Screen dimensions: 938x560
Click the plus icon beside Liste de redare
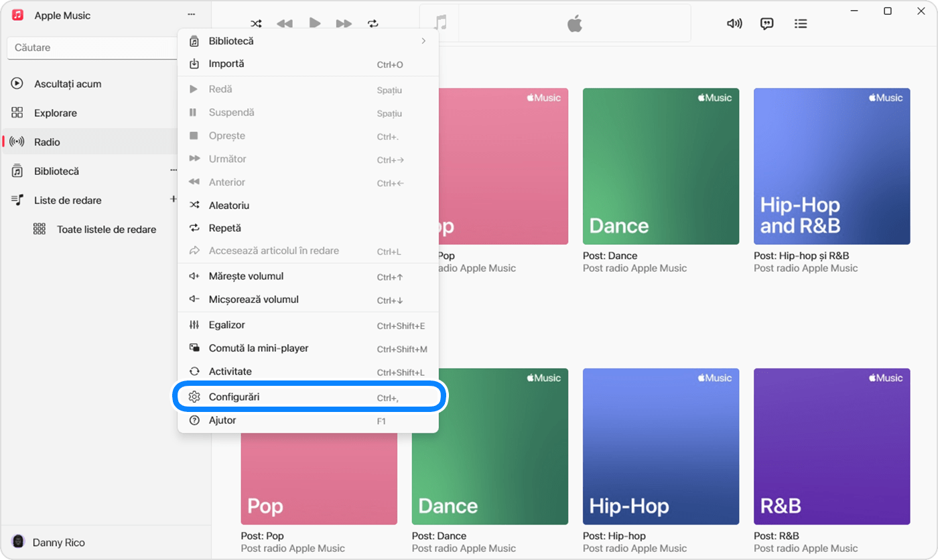click(173, 199)
